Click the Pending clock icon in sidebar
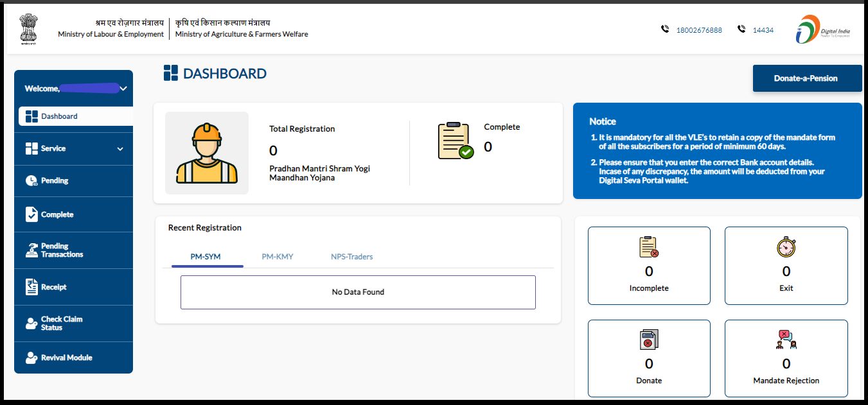Image resolution: width=868 pixels, height=405 pixels. [x=31, y=181]
